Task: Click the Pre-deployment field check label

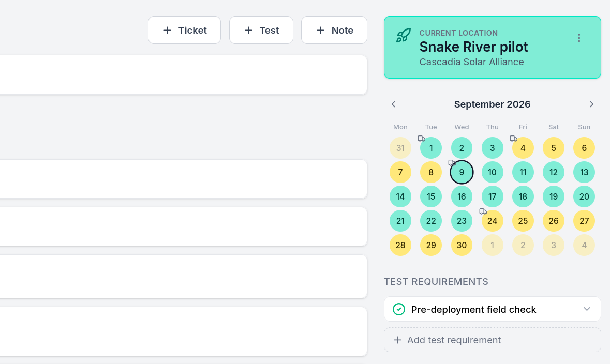Action: [x=473, y=310]
